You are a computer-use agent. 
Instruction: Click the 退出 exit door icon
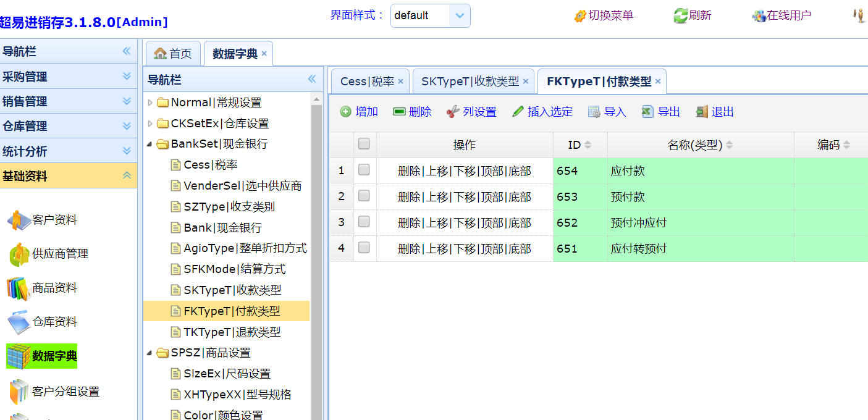coord(701,112)
